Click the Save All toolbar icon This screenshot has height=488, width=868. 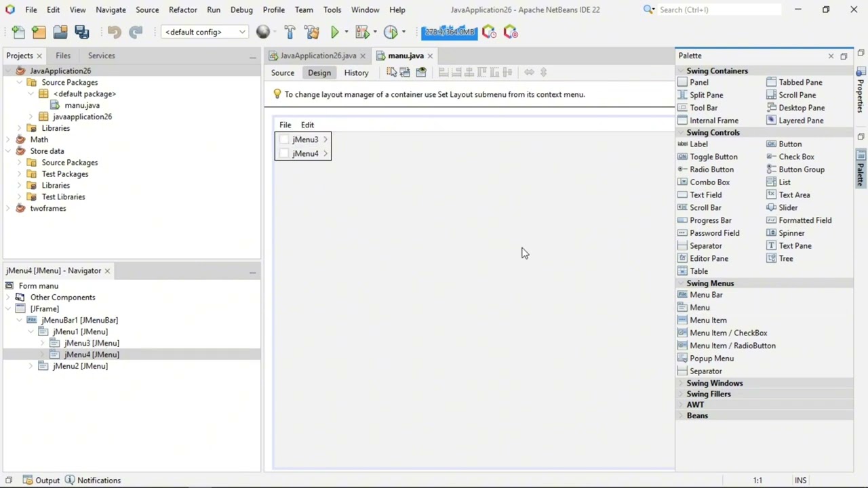(81, 32)
